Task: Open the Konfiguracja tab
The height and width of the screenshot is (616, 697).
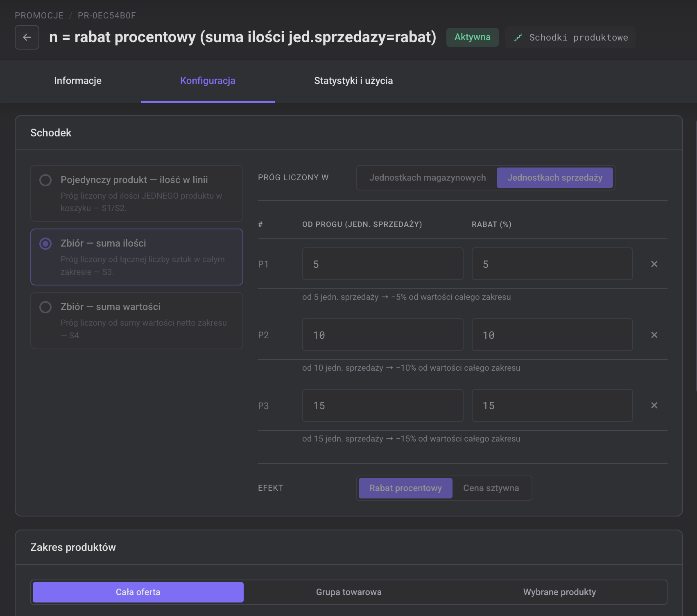Action: coord(208,81)
